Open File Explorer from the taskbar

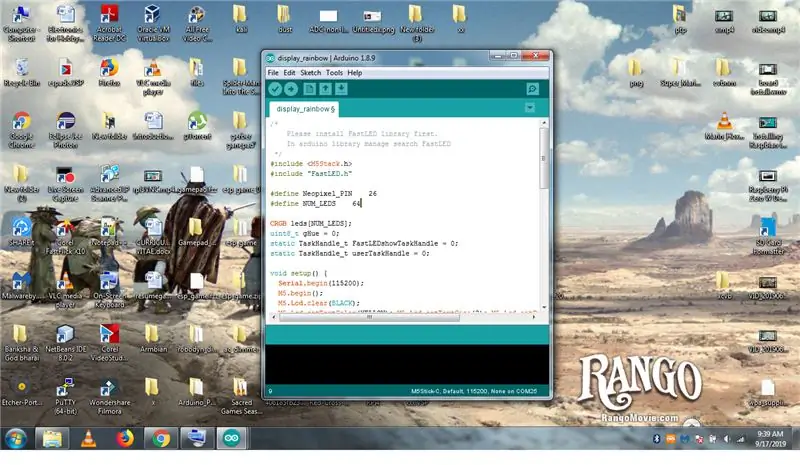tap(52, 438)
